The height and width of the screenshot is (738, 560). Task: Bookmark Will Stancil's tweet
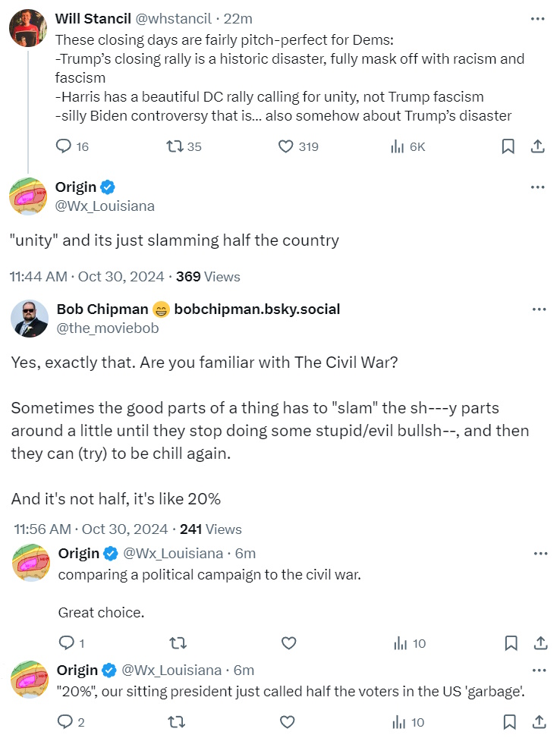tap(508, 146)
